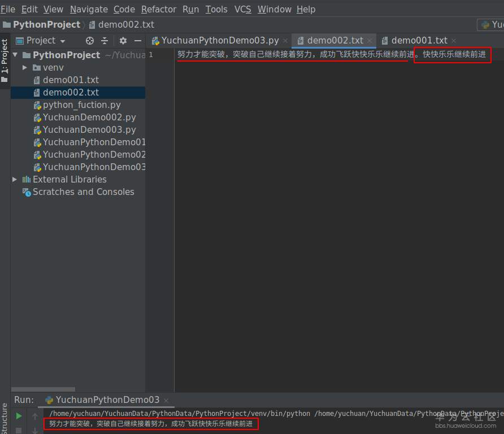This screenshot has width=504, height=434.
Task: Click the Chinese output line in console
Action: [151, 424]
